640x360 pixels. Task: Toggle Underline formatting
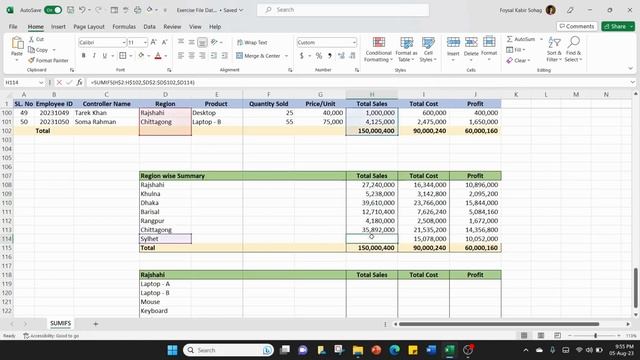105,56
